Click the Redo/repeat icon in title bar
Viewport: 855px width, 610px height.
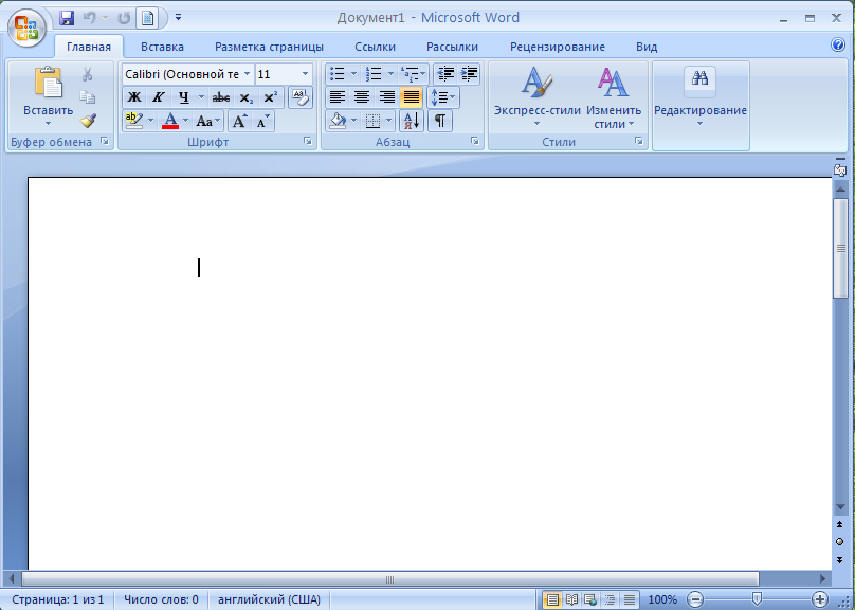[124, 18]
